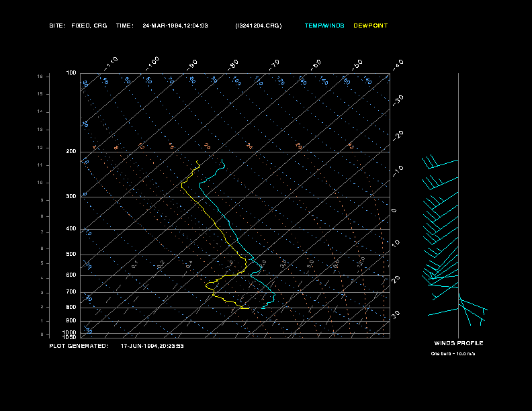The width and height of the screenshot is (532, 411).
Task: Select the -80 isotherm label at top
Action: [x=232, y=65]
